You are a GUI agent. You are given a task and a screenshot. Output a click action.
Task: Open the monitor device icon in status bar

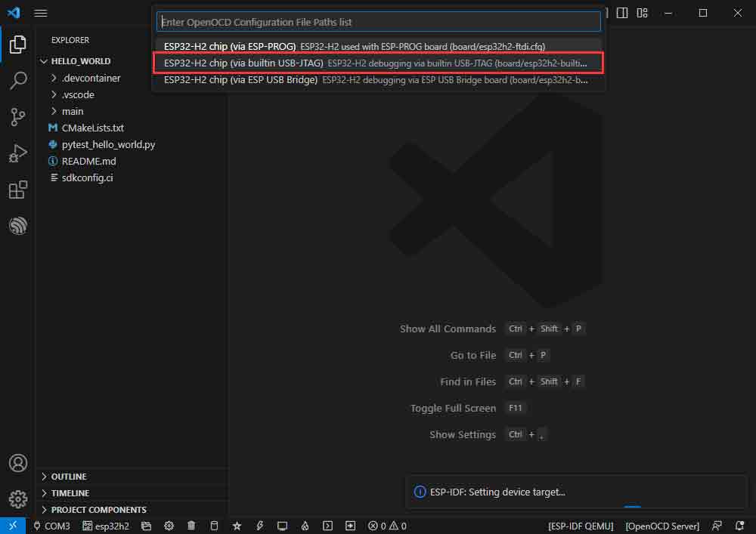tap(283, 526)
